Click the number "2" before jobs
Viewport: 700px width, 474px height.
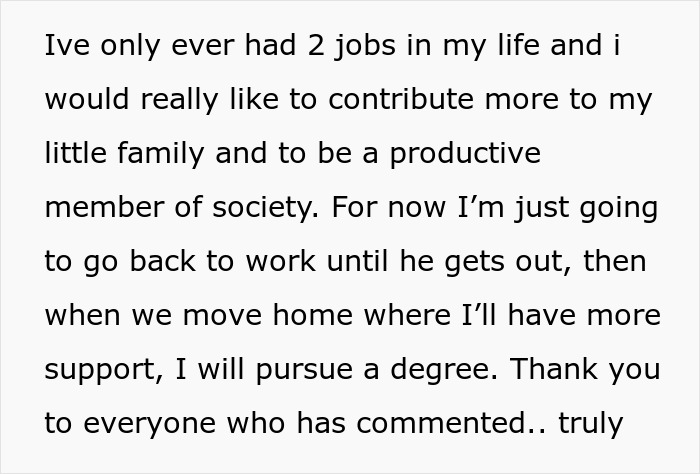pyautogui.click(x=316, y=45)
